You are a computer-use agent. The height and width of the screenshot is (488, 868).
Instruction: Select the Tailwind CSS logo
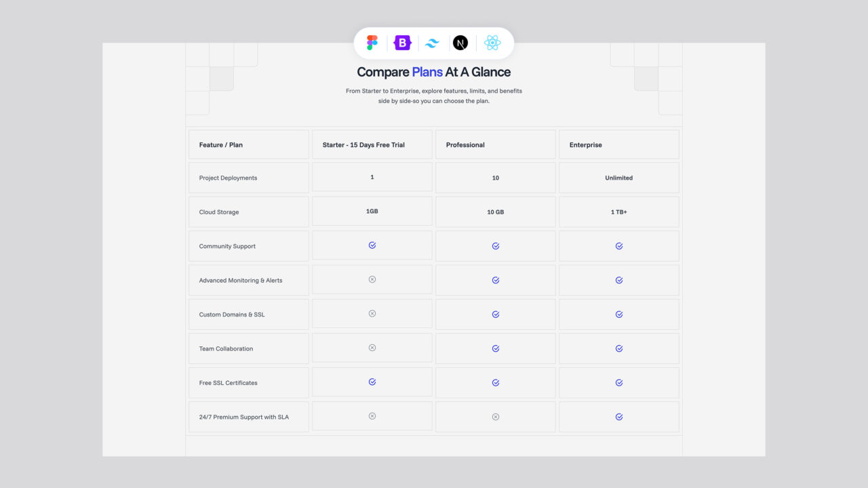click(x=432, y=42)
